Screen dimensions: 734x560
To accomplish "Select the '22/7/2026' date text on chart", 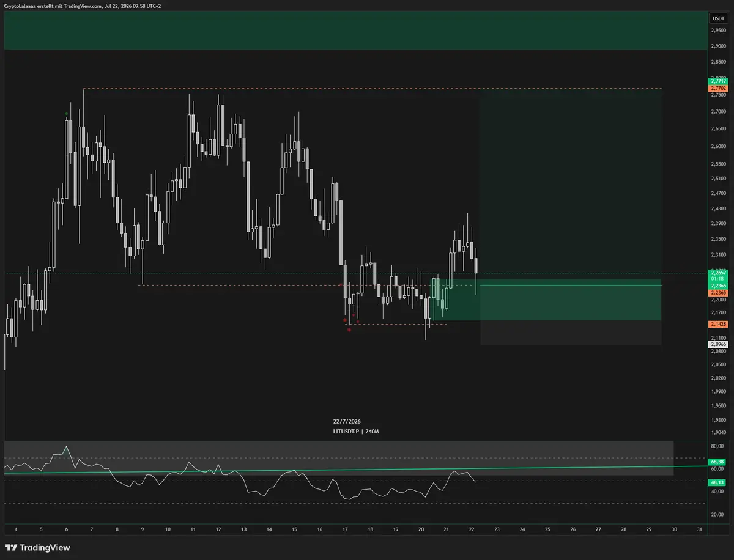I will click(x=347, y=422).
